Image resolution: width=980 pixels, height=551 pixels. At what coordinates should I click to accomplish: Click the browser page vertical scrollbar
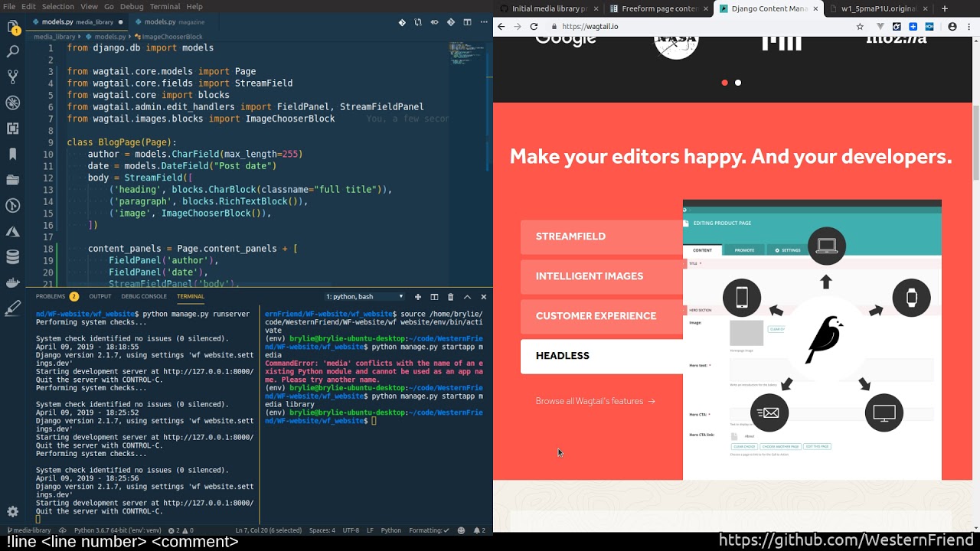click(x=975, y=144)
